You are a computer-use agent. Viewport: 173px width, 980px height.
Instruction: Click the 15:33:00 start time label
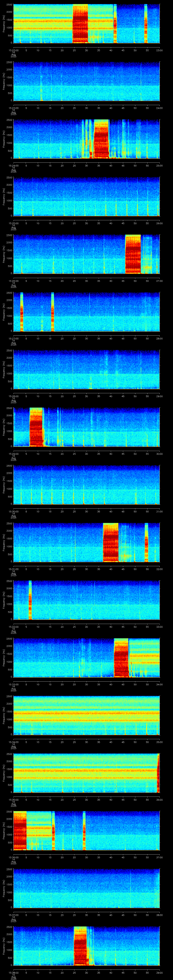tap(13, 684)
